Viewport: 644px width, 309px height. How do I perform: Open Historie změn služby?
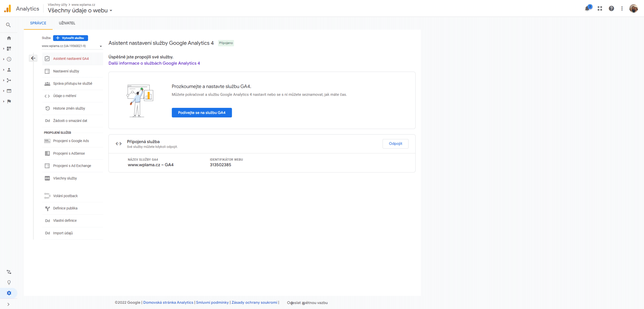tap(73, 108)
